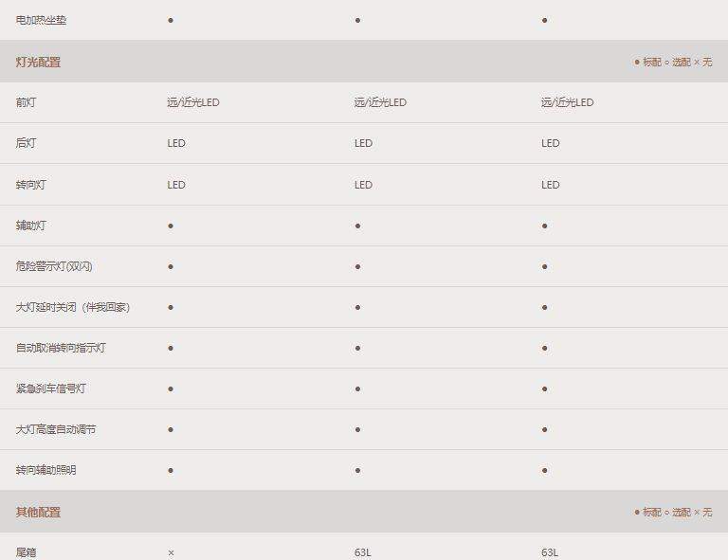
Task: Click the 后灯 row label
Action: coord(26,143)
